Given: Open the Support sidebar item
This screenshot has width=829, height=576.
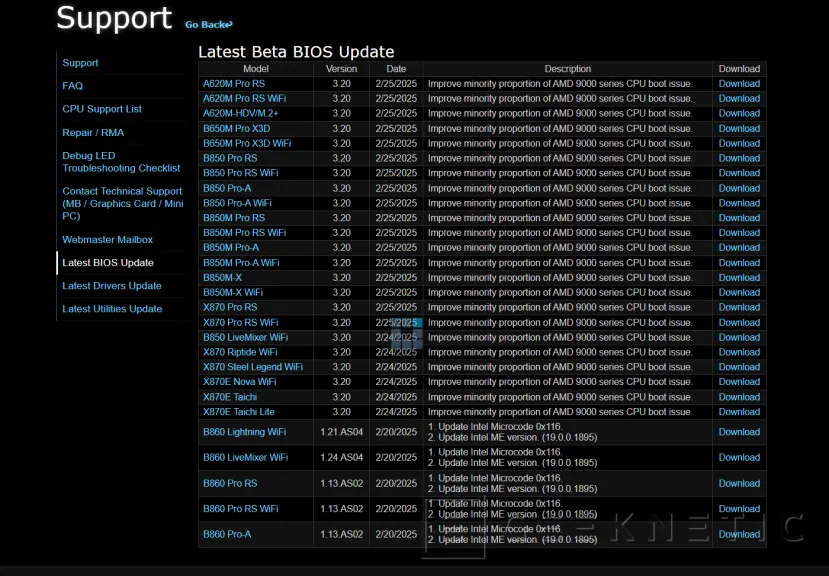Looking at the screenshot, I should [80, 63].
